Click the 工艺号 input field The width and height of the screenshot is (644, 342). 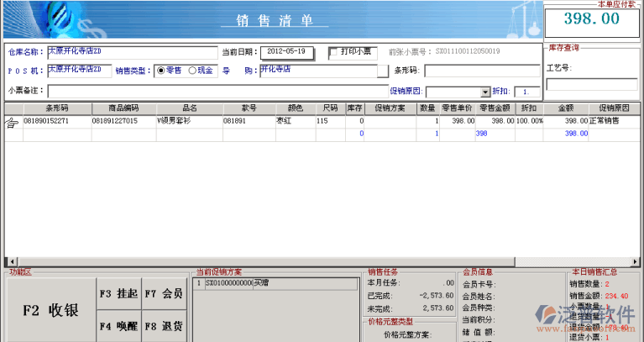592,84
